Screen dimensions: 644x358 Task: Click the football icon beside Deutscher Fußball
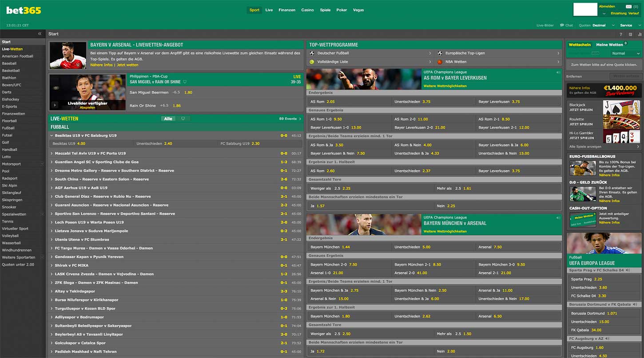[x=312, y=53]
